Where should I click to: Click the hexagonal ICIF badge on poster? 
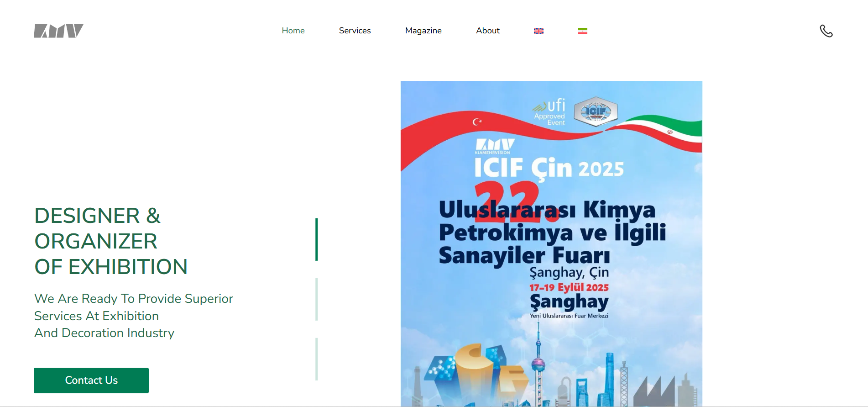(x=596, y=111)
